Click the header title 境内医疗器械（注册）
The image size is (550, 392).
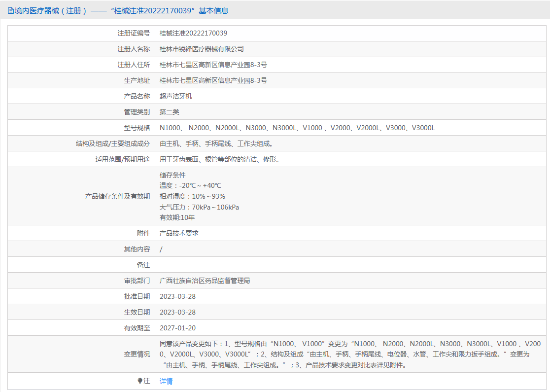point(51,11)
